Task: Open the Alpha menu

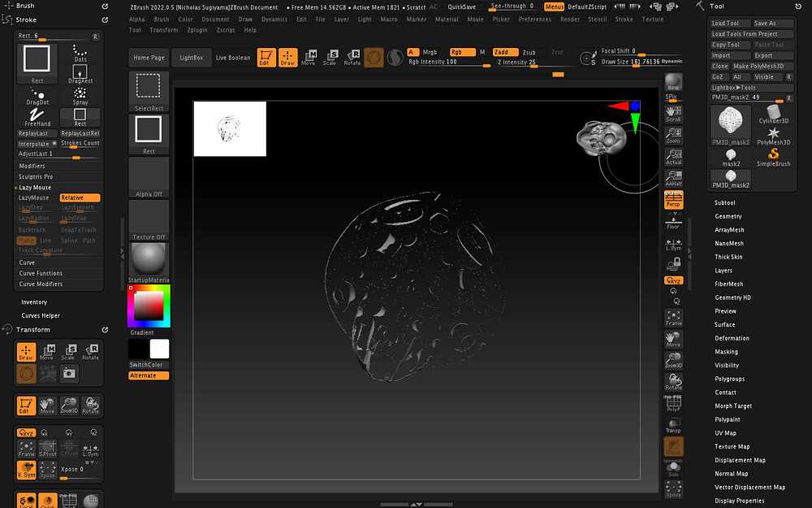Action: coord(136,20)
